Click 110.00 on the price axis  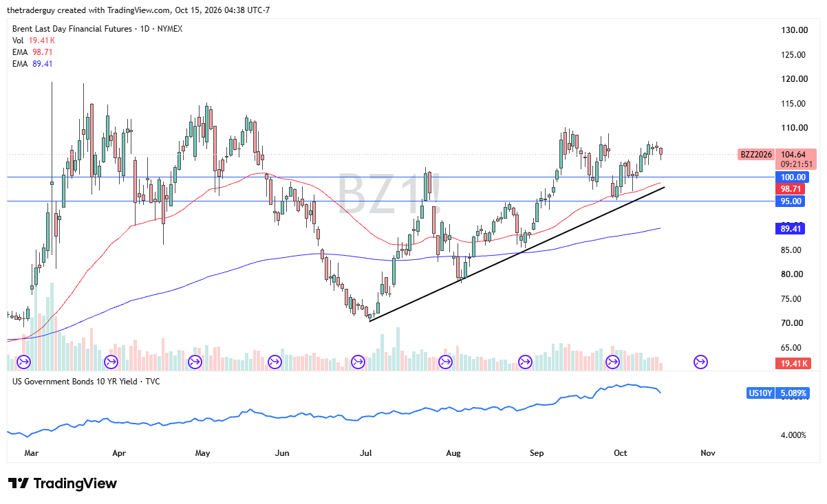click(x=793, y=128)
